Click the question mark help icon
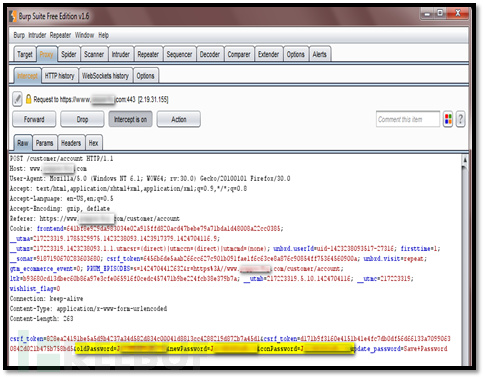 click(x=460, y=119)
